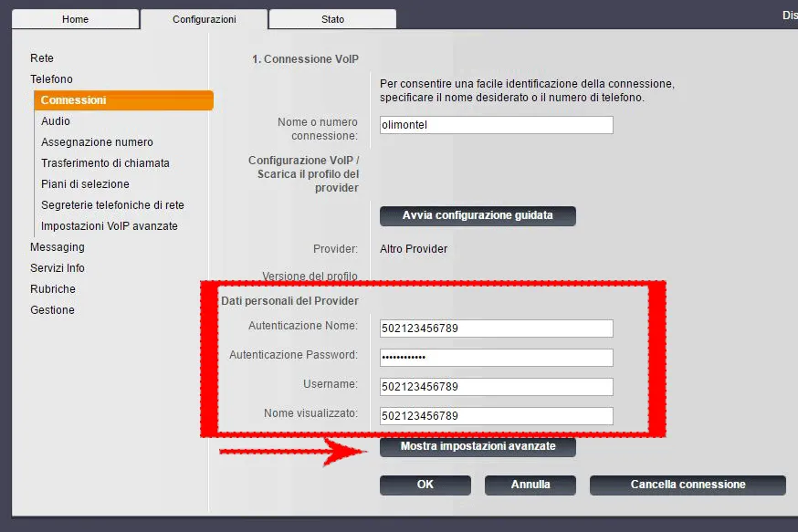
Task: Open the Stato tab
Action: [x=332, y=19]
